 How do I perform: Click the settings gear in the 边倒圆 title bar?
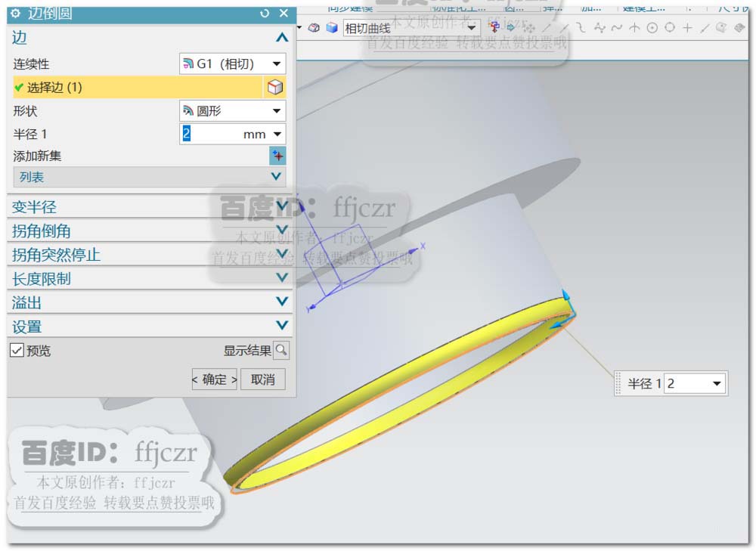point(15,13)
